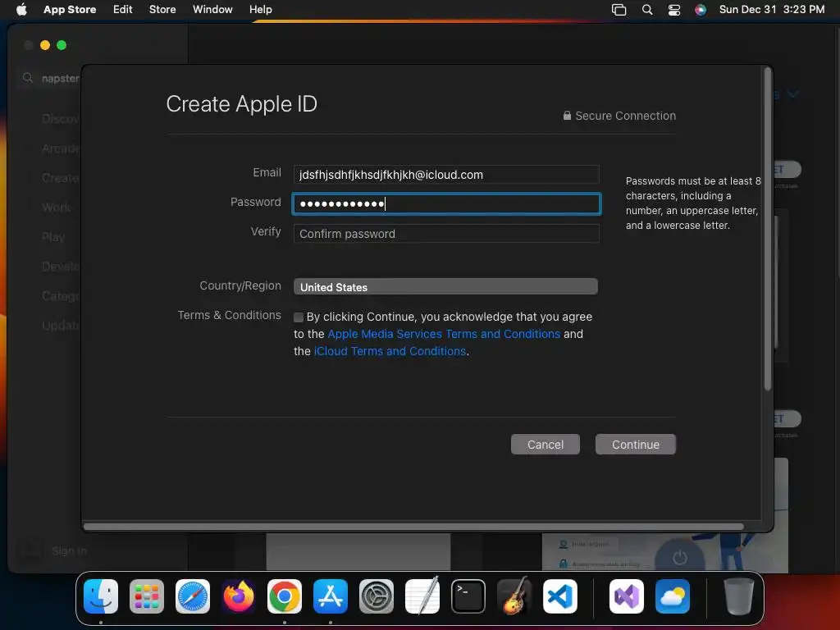
Task: Click the Secure Connection lock icon
Action: (x=567, y=115)
